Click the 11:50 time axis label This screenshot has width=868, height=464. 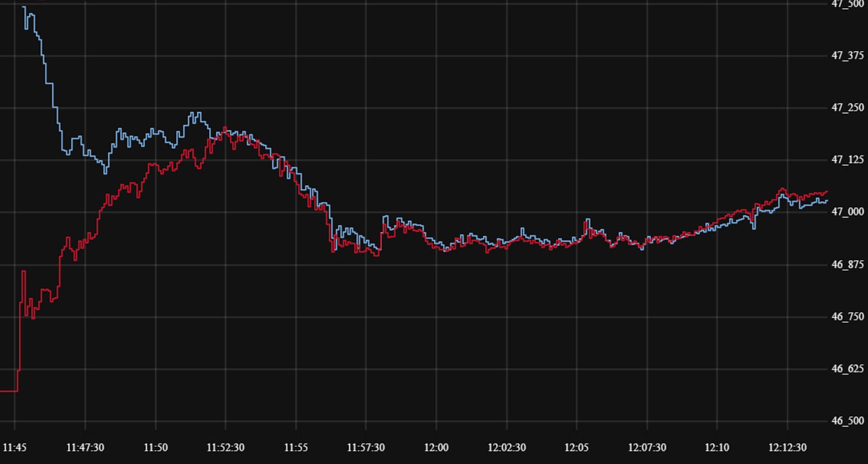(155, 447)
